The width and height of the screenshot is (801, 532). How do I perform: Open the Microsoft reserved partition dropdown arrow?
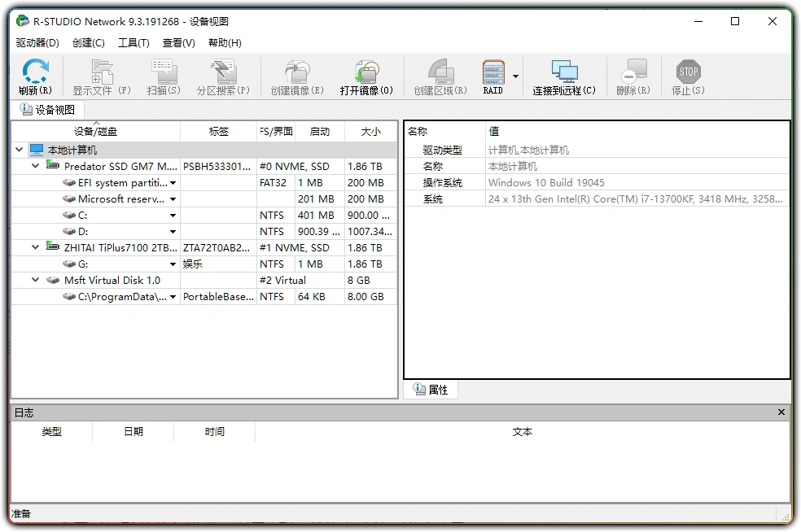[173, 199]
